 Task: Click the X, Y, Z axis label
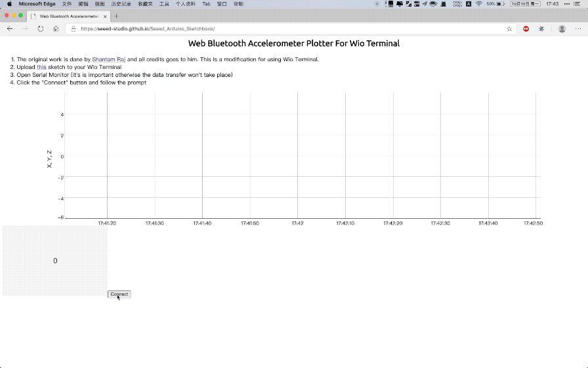(49, 159)
